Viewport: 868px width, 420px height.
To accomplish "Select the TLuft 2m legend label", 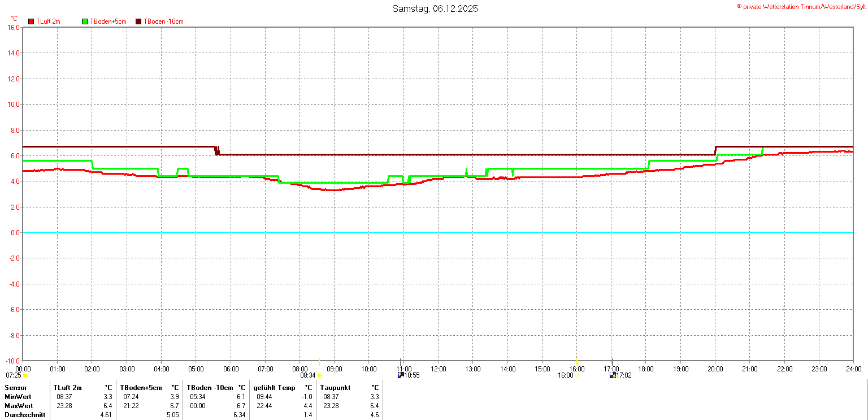I will point(48,21).
